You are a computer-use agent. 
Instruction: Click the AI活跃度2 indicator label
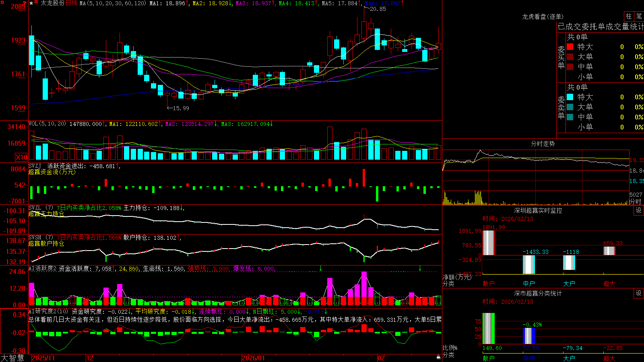click(43, 268)
